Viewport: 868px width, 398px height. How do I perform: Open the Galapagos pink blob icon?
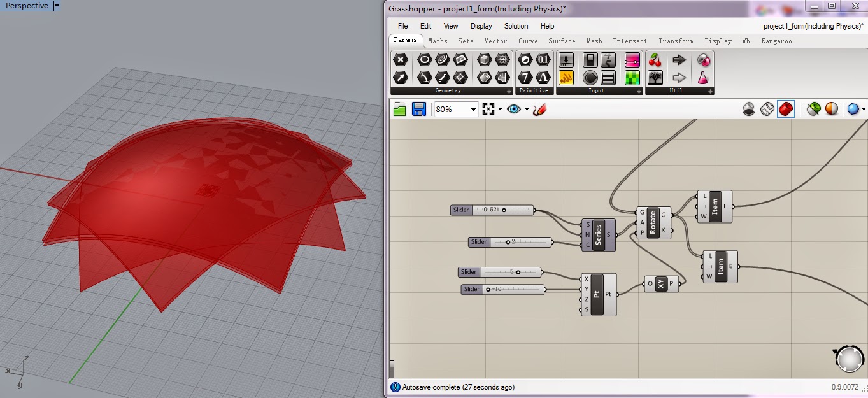point(703,60)
